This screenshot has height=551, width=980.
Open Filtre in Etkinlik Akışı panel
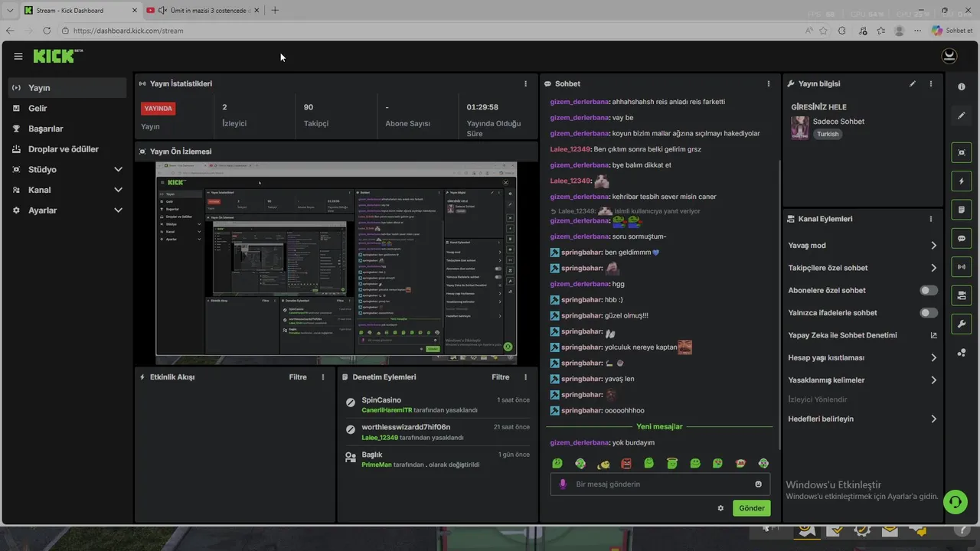point(298,377)
